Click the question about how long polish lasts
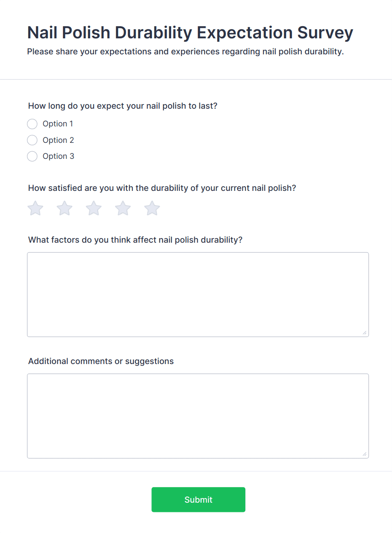The image size is (392, 533). (123, 106)
